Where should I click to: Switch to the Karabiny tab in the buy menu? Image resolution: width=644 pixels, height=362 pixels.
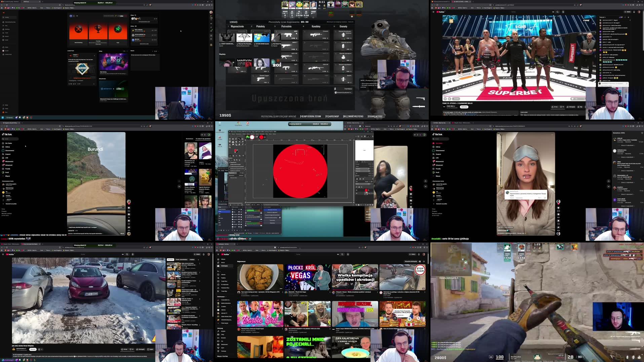(316, 26)
